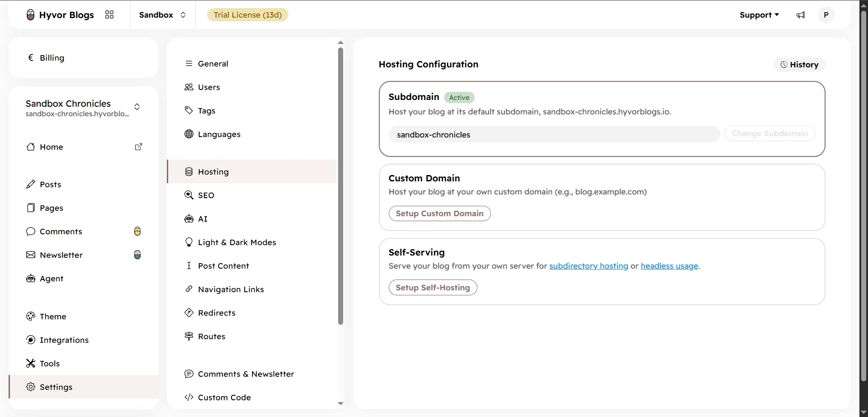Viewport: 868px width, 417px height.
Task: Click the Agent robot icon
Action: click(31, 279)
